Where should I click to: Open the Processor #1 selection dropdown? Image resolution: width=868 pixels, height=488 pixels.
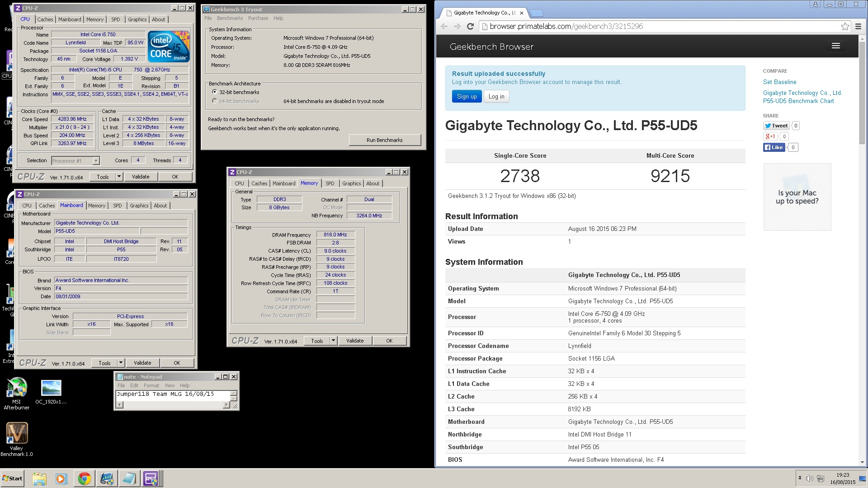(x=75, y=161)
